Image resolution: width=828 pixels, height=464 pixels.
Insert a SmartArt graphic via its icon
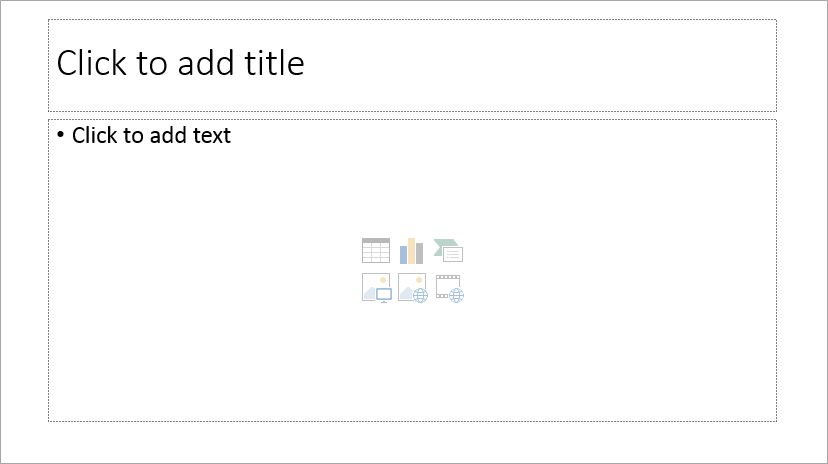(448, 250)
